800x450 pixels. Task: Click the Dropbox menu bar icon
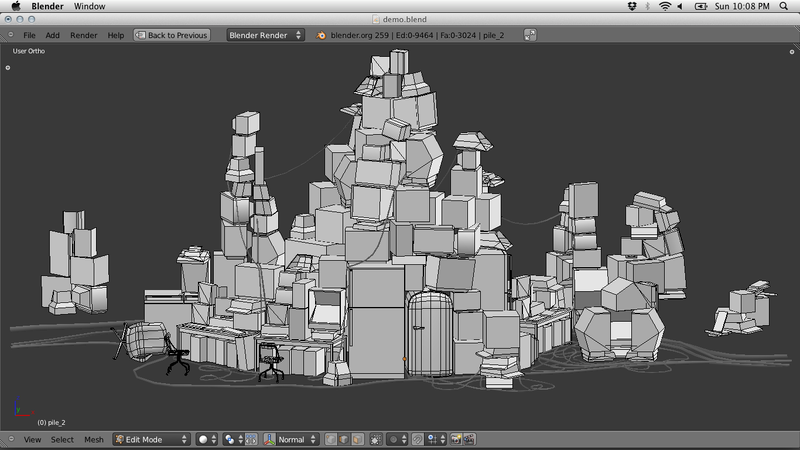click(x=632, y=6)
